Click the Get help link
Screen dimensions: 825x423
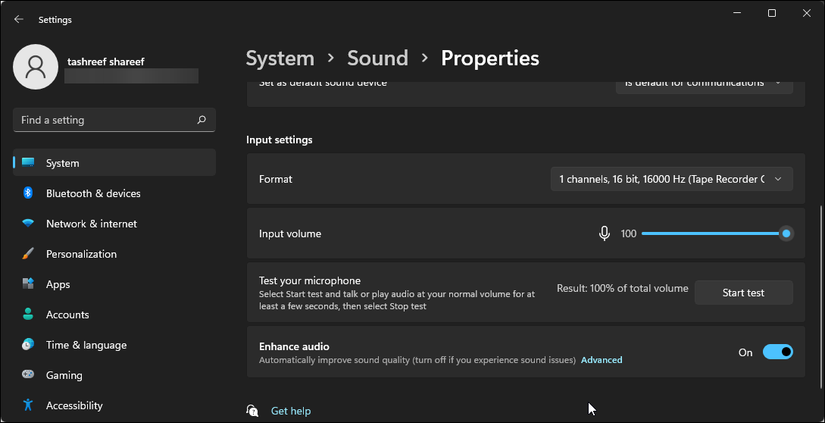click(x=290, y=411)
